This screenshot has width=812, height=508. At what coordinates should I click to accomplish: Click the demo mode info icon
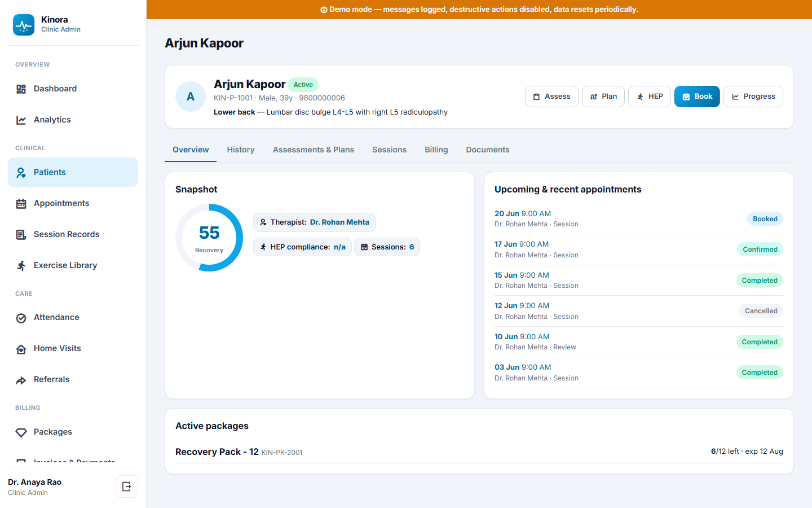pyautogui.click(x=324, y=10)
